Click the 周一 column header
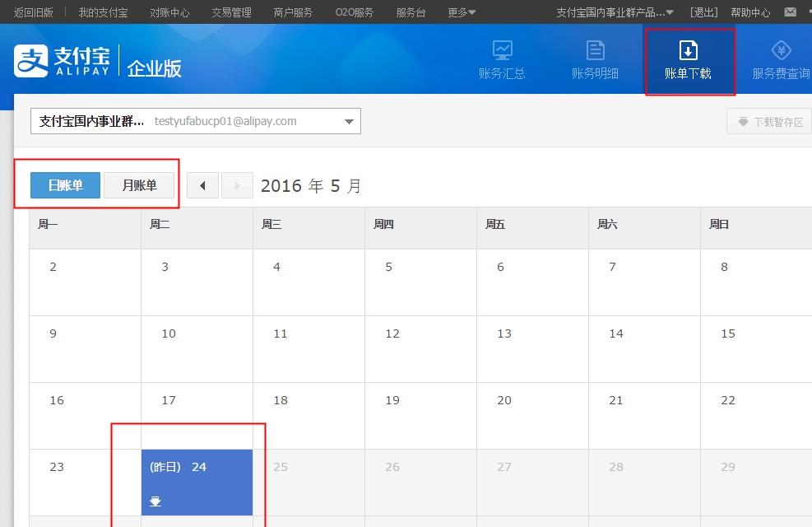Viewport: 812px width, 527px height. (x=85, y=229)
